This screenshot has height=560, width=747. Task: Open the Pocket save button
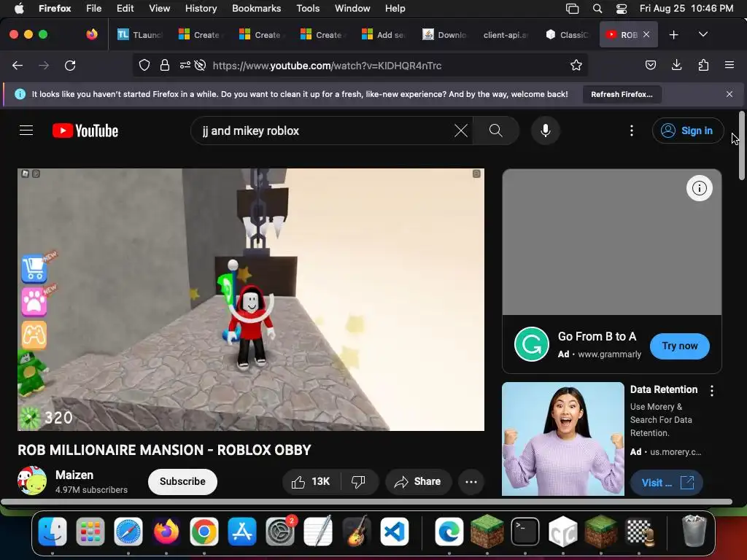click(650, 65)
